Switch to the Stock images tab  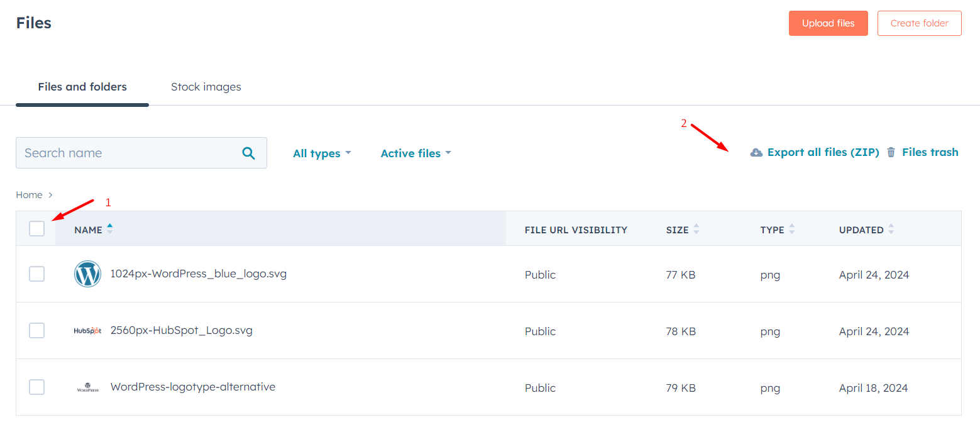(x=206, y=87)
